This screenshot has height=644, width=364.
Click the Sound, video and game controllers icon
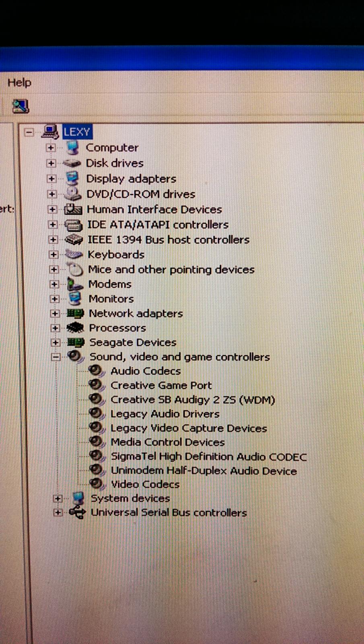tap(76, 356)
